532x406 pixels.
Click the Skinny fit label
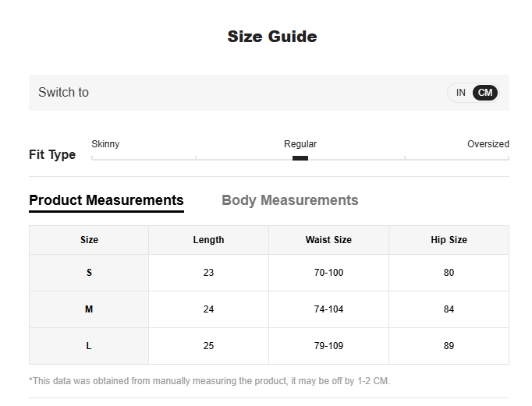[x=105, y=144]
